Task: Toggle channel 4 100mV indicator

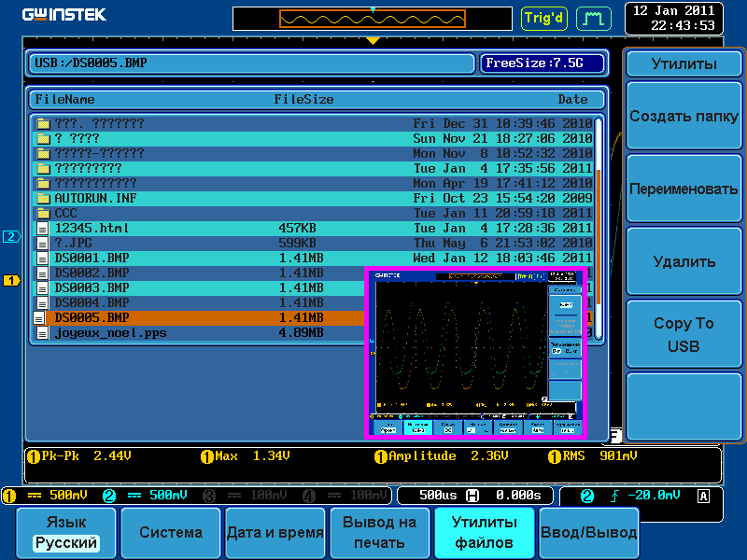Action: click(344, 495)
